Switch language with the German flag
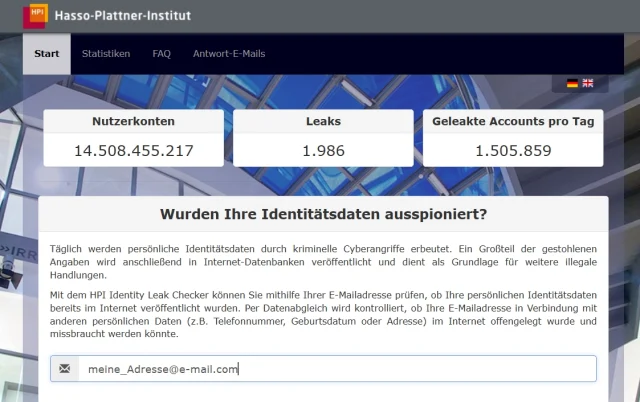 [x=572, y=83]
